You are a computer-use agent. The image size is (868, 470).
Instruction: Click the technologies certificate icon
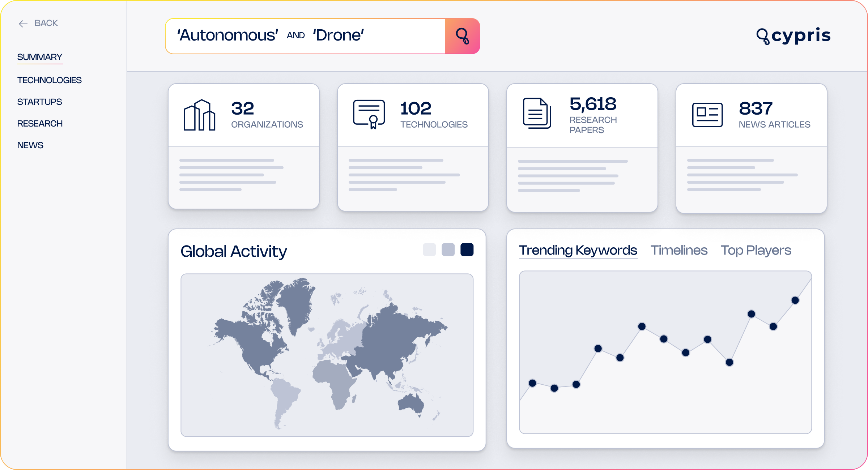click(369, 114)
